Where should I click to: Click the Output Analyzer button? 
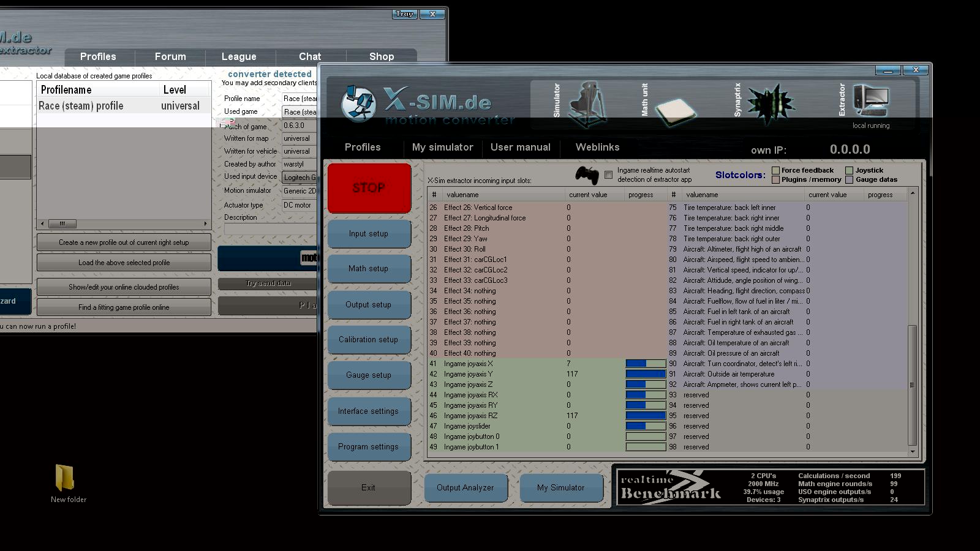(465, 488)
